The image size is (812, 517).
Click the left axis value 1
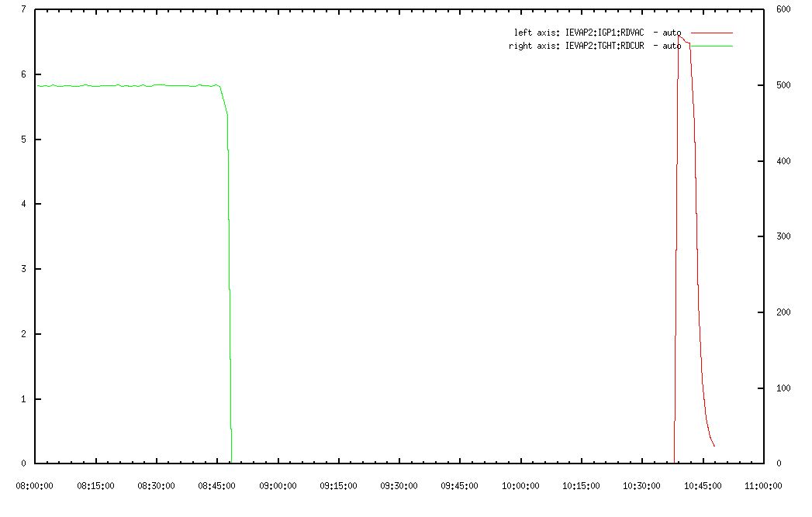tap(23, 399)
